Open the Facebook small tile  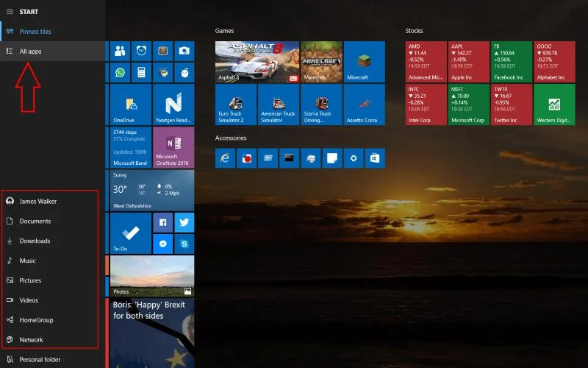click(x=162, y=222)
